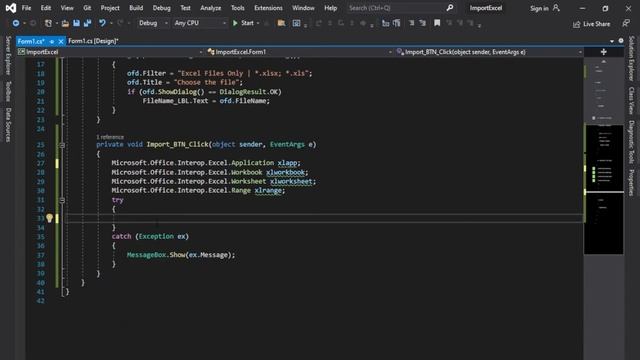The width and height of the screenshot is (640, 360).
Task: Click the Live Share button
Action: 592,24
